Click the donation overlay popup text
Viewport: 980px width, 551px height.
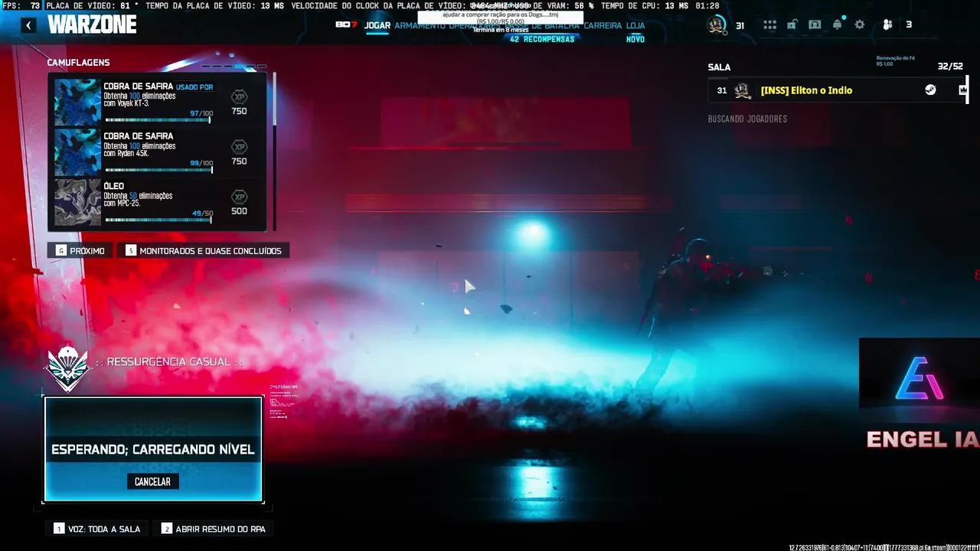[500, 18]
